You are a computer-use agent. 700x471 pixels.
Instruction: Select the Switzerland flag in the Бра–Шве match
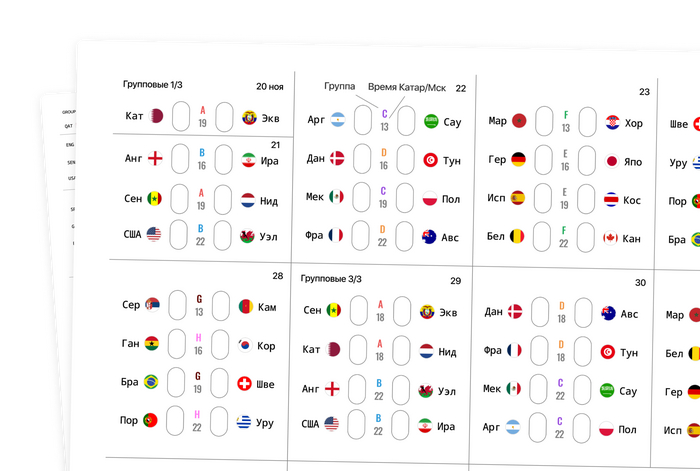click(244, 384)
